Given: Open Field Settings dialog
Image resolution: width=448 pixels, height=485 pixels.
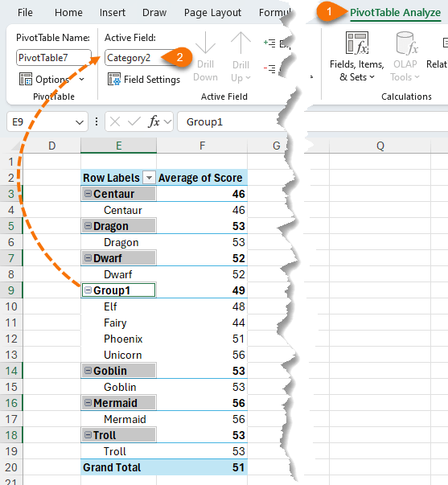Looking at the screenshot, I should [x=144, y=79].
